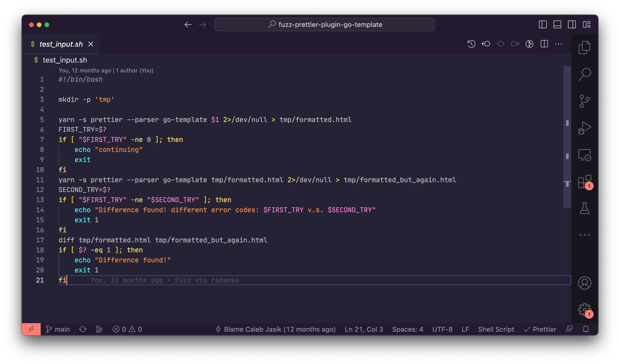620x364 pixels.
Task: Select the test_input.sh editor tab
Action: coord(61,44)
